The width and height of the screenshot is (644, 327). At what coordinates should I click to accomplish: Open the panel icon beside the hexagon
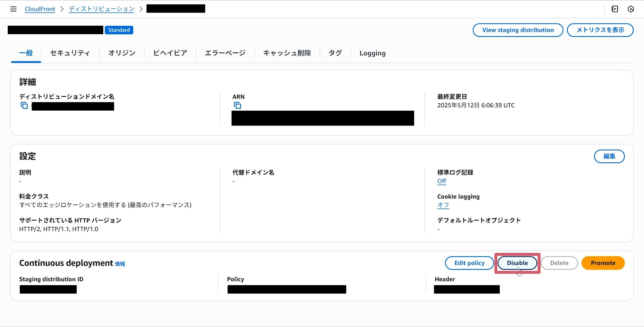pyautogui.click(x=615, y=9)
